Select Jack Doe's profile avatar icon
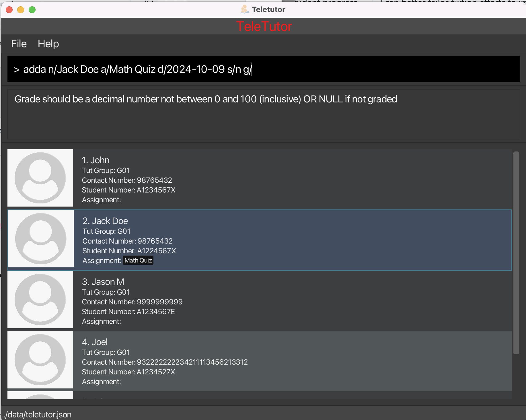 41,239
